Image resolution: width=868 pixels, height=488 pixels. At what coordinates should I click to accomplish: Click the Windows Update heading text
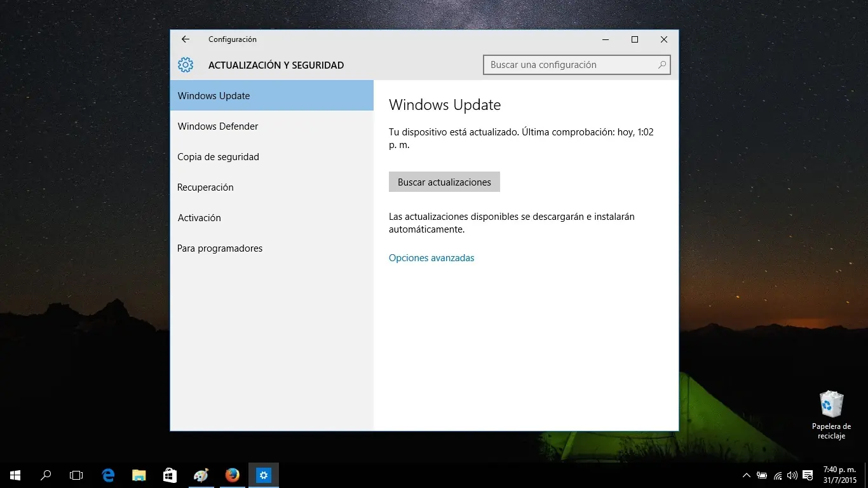point(445,105)
